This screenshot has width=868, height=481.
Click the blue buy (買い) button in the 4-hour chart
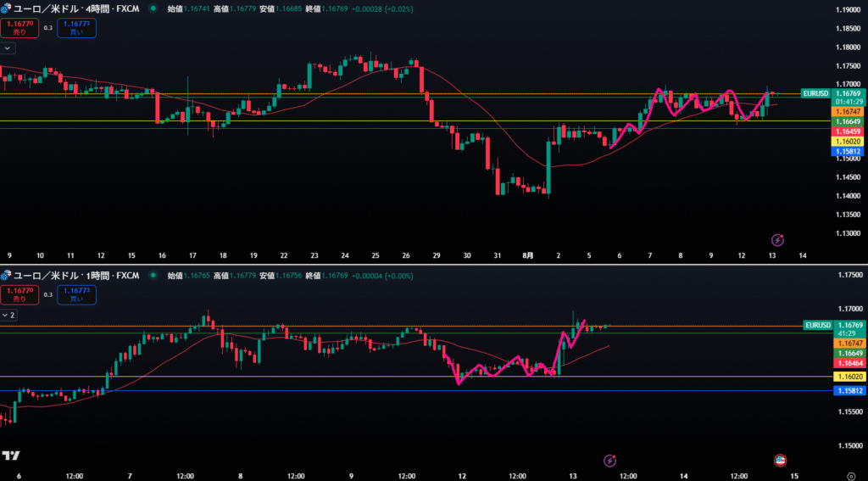[76, 28]
